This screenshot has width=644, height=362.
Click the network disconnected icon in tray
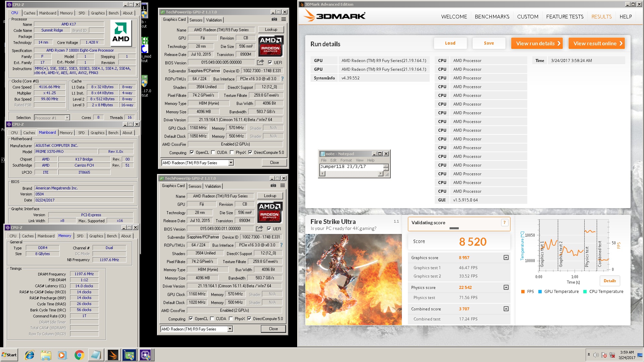click(x=612, y=355)
